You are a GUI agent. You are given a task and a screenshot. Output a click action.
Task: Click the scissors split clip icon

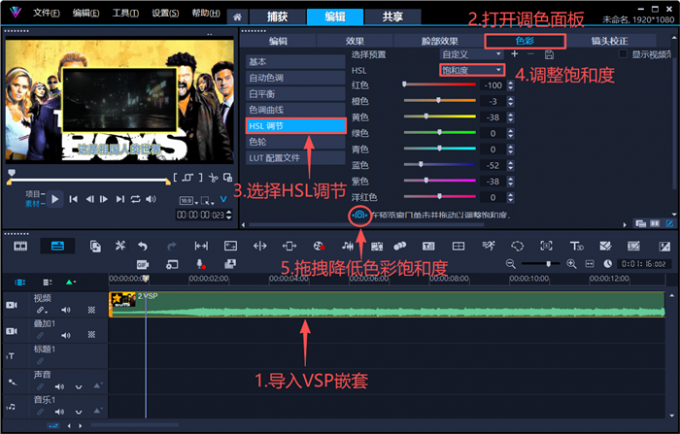(213, 177)
